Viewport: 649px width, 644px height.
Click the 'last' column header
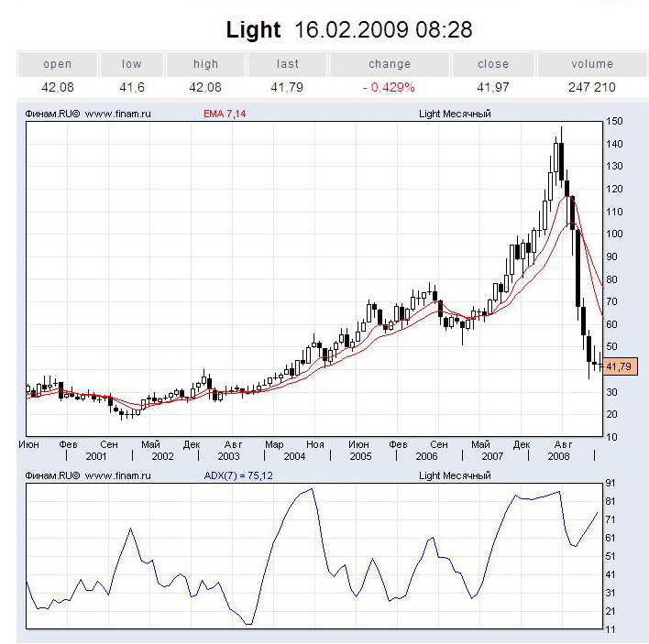[x=288, y=64]
